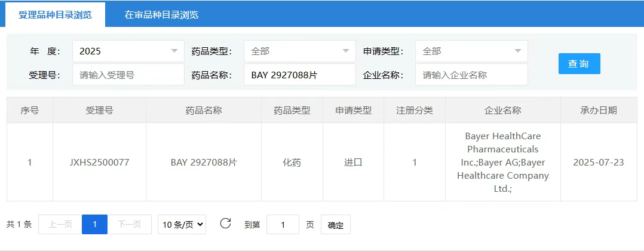Focus the 企业名称 input field
The height and width of the screenshot is (251, 644).
pos(471,75)
